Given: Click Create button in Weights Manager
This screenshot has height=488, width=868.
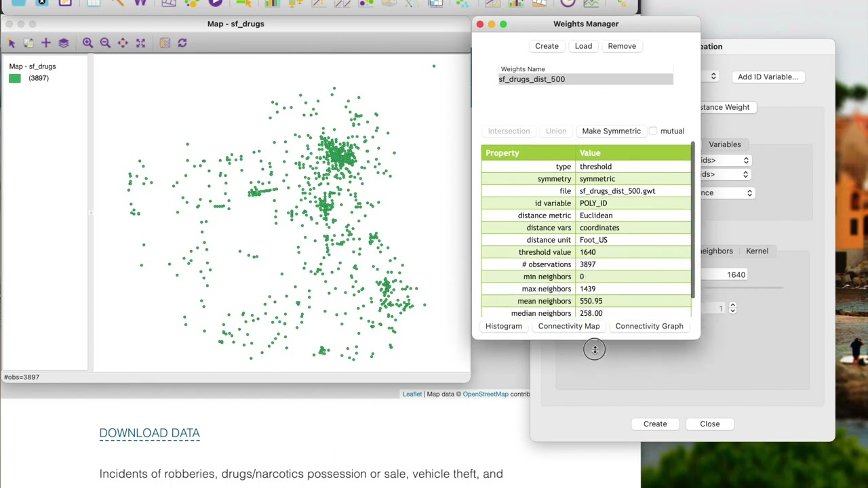Looking at the screenshot, I should [x=547, y=46].
